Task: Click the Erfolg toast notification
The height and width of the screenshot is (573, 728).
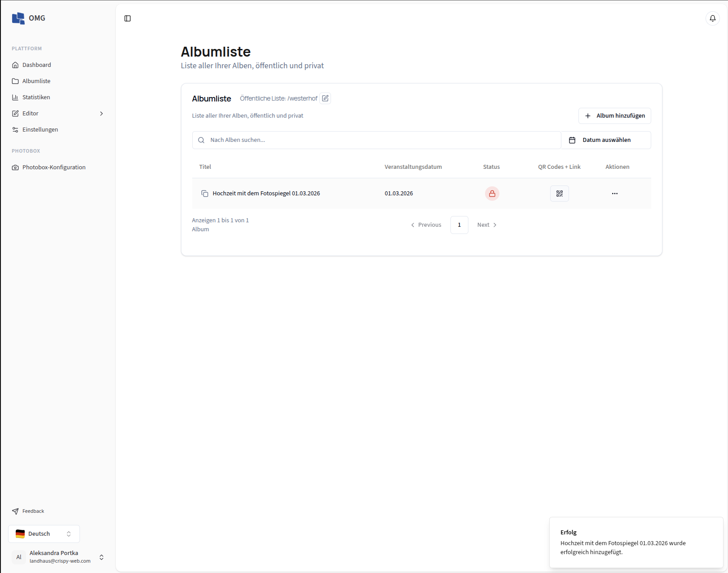Action: (636, 542)
